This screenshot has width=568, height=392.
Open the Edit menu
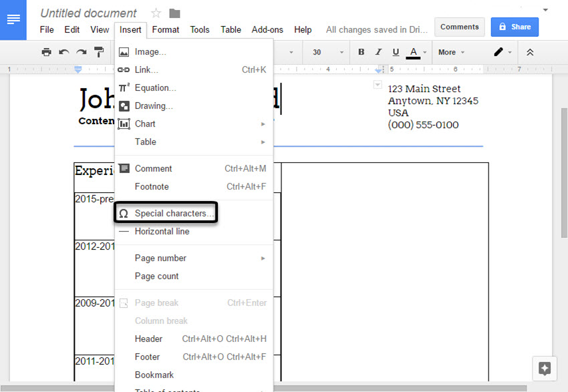(x=72, y=29)
